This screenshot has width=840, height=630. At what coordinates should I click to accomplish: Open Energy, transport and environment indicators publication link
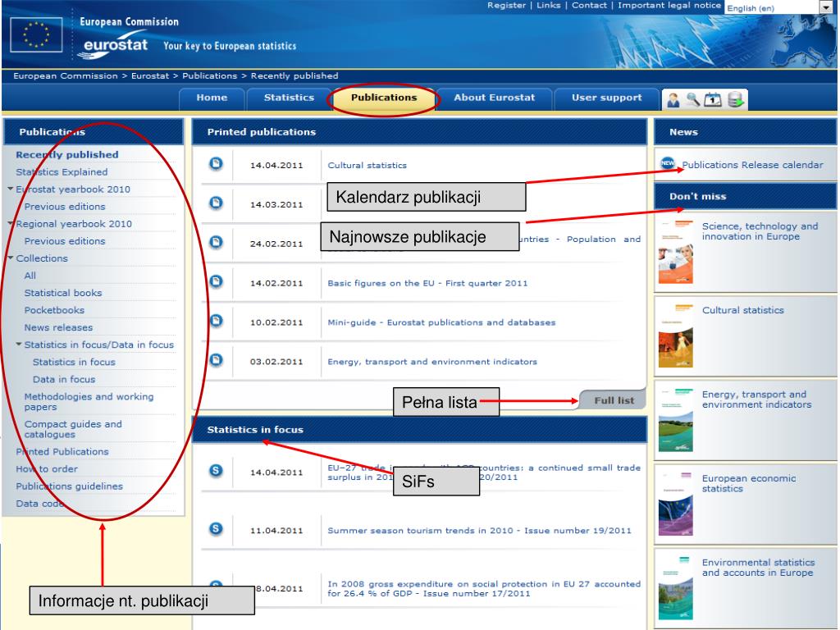(432, 362)
